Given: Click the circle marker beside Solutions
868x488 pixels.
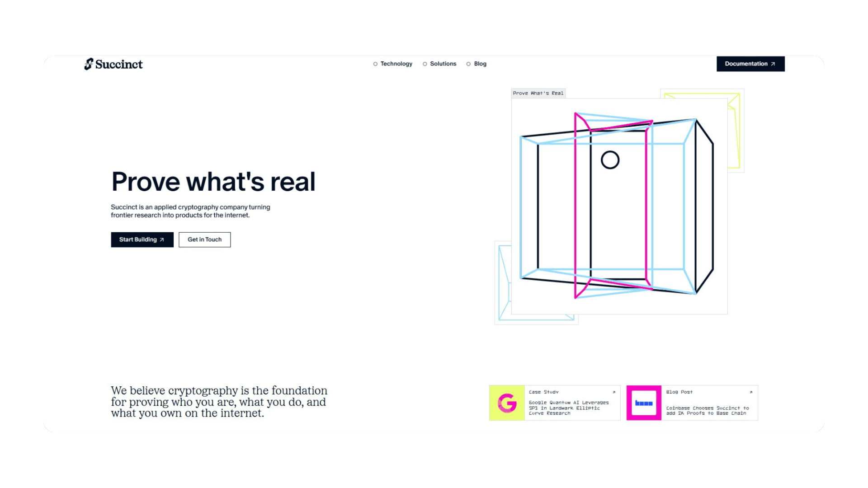Looking at the screenshot, I should 425,64.
